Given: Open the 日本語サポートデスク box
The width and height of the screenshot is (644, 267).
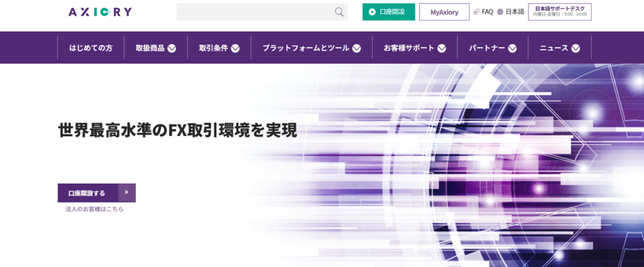Looking at the screenshot, I should pyautogui.click(x=560, y=12).
